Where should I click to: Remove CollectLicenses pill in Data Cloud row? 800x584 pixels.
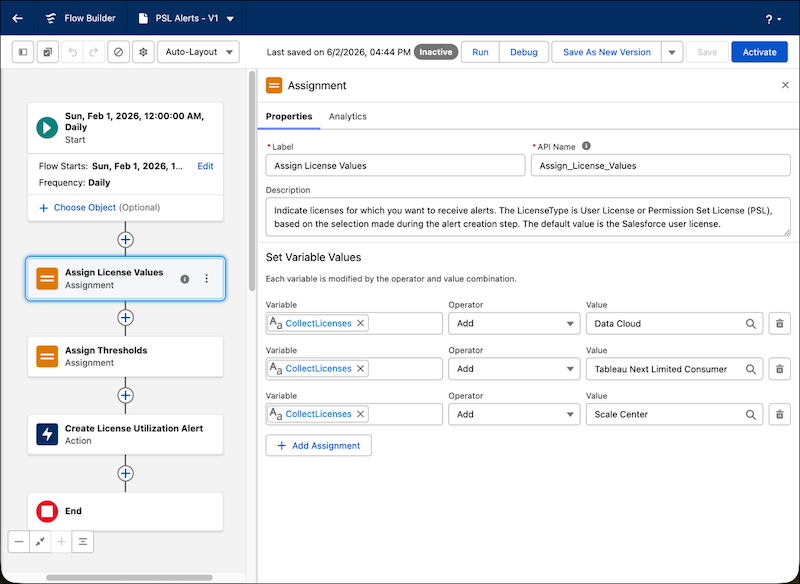pyautogui.click(x=360, y=323)
